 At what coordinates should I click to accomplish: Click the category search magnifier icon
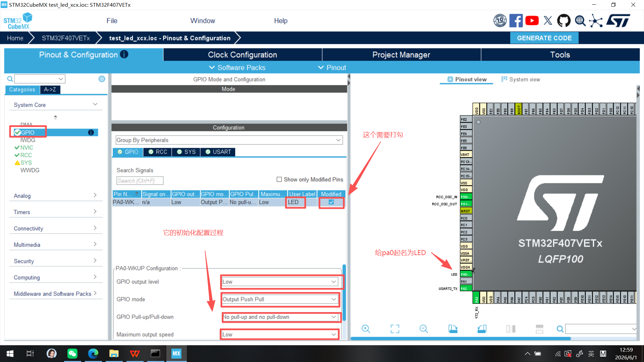click(10, 79)
